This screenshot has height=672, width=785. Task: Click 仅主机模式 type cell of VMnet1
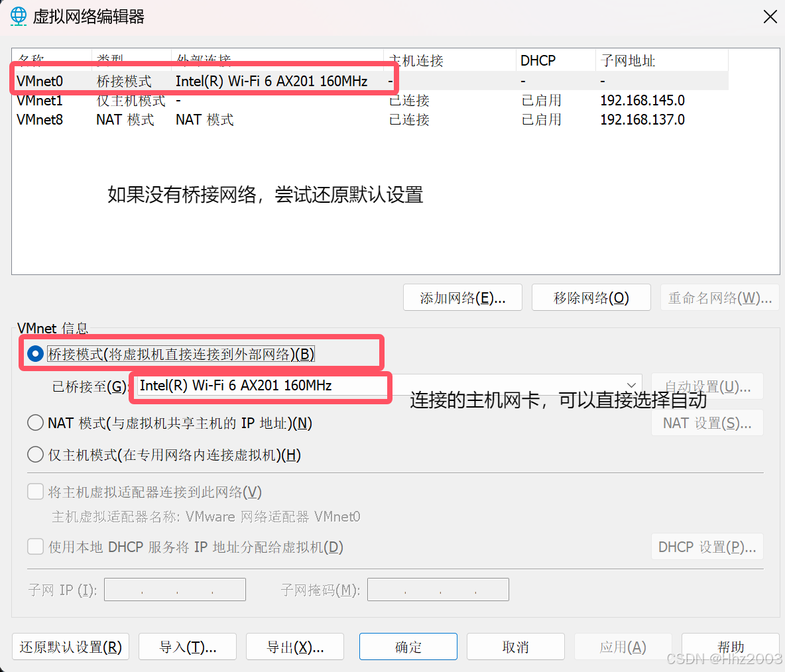(131, 101)
